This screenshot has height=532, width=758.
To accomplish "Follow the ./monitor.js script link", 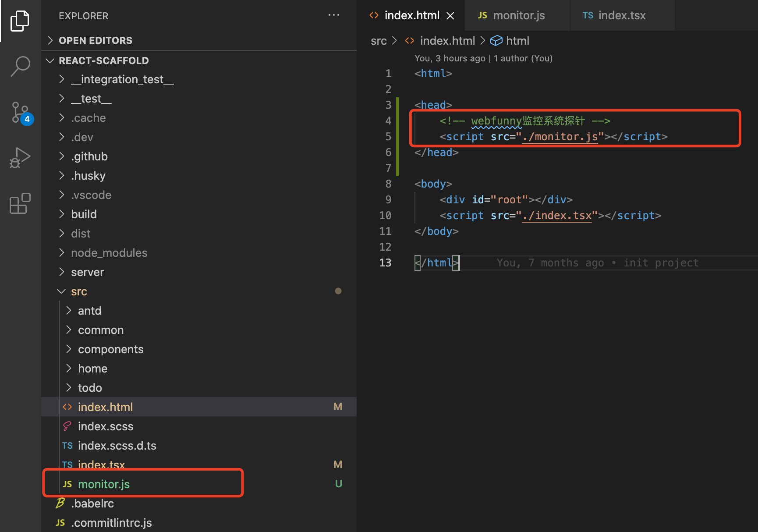I will (560, 137).
